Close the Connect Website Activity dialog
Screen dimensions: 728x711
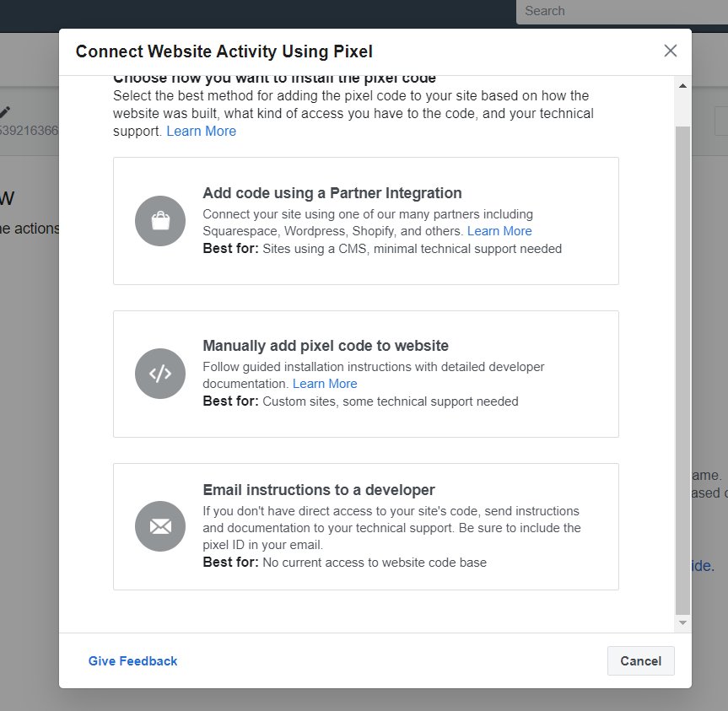(671, 51)
